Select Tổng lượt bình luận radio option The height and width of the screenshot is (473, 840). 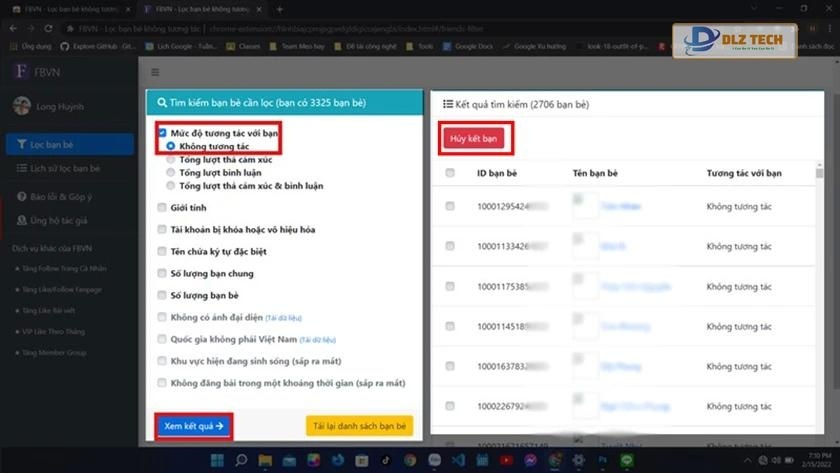tap(171, 172)
